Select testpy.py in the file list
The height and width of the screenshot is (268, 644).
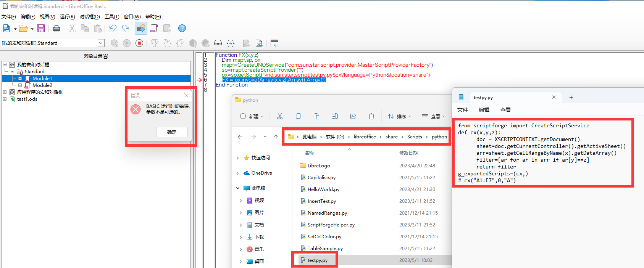coord(317,260)
